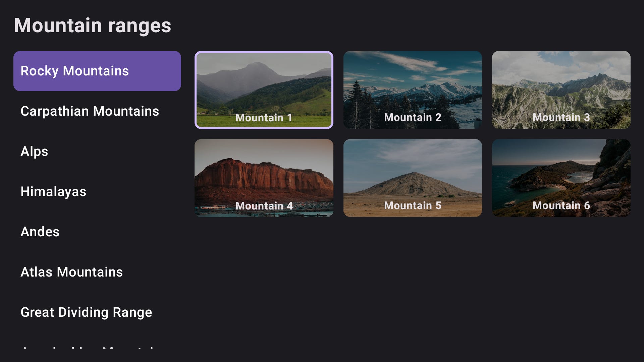Switch to the Alps category
The width and height of the screenshot is (644, 362).
click(34, 151)
